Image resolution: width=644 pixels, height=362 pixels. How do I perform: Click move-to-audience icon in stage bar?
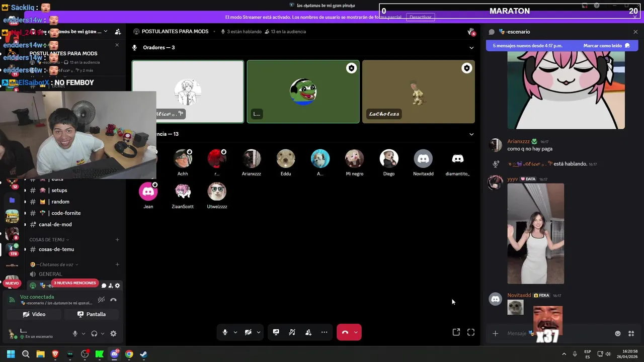tap(308, 332)
